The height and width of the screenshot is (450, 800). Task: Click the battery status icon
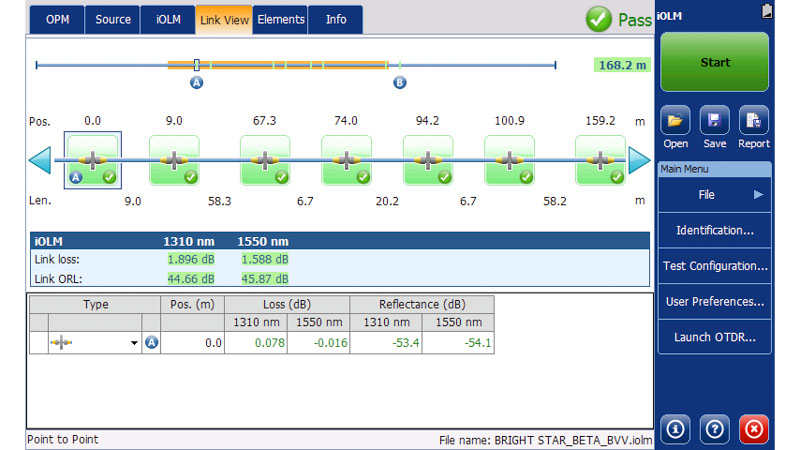click(x=767, y=11)
